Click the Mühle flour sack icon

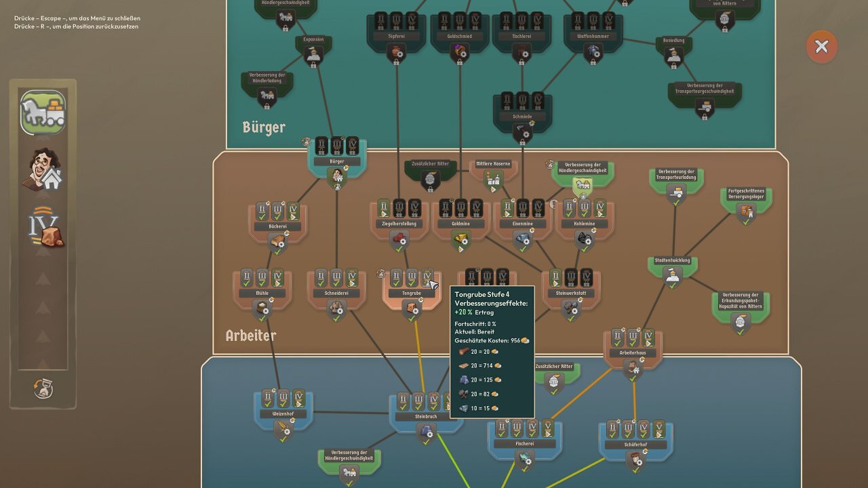(x=262, y=309)
